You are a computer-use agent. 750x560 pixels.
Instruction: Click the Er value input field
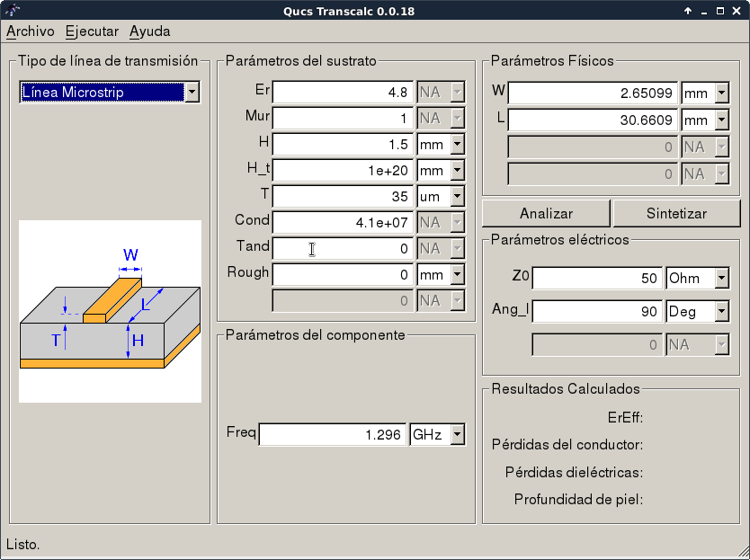pyautogui.click(x=343, y=93)
